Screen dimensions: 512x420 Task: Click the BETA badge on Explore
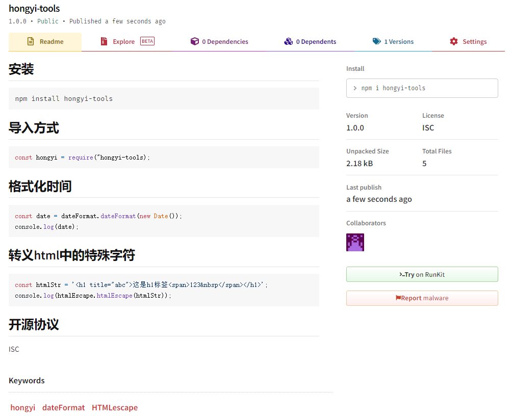coord(147,41)
